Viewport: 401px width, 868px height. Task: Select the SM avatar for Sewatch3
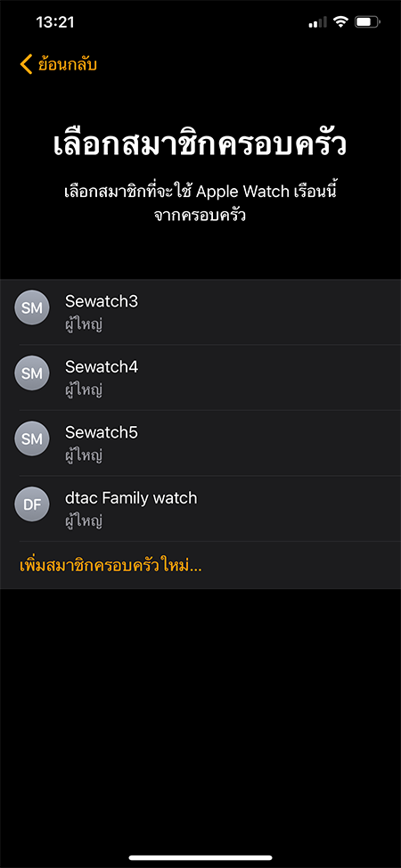tap(31, 307)
